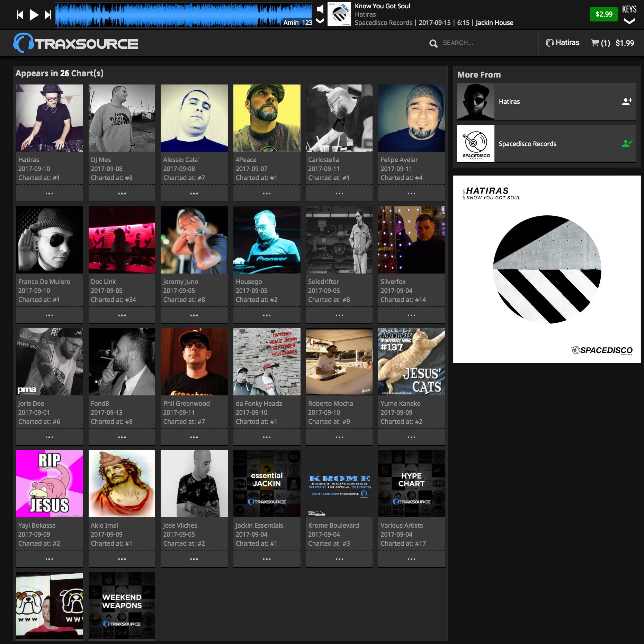
Task: Play the current track
Action: pos(34,15)
